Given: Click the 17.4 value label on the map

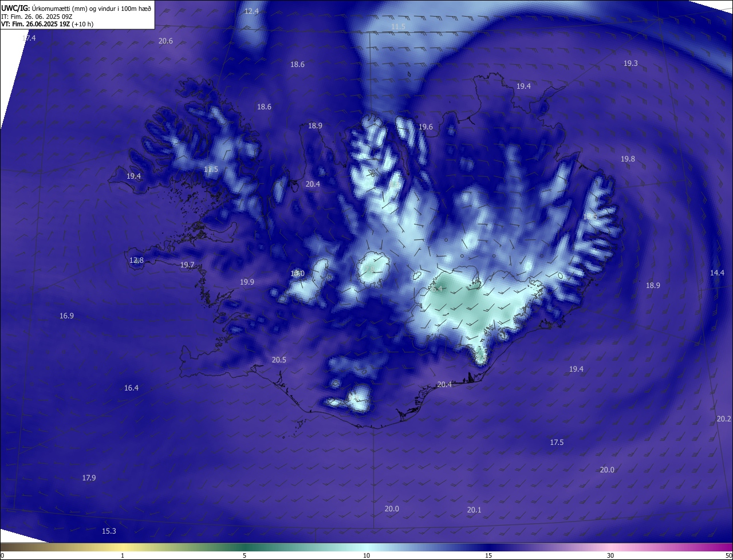Looking at the screenshot, I should 29,38.
